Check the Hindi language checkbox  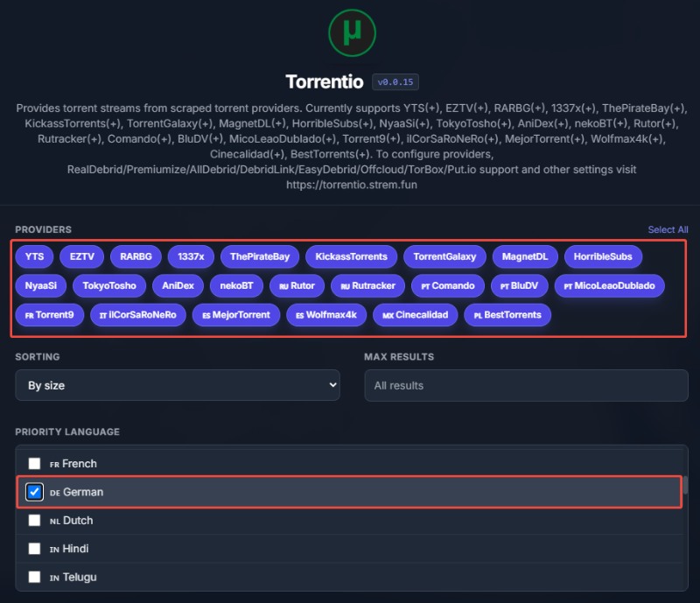pyautogui.click(x=34, y=549)
